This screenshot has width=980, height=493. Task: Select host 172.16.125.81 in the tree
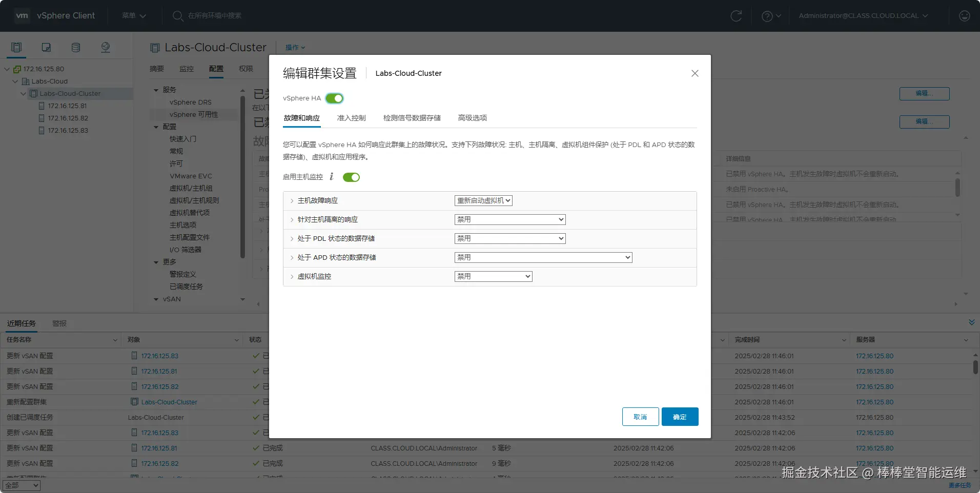click(67, 106)
